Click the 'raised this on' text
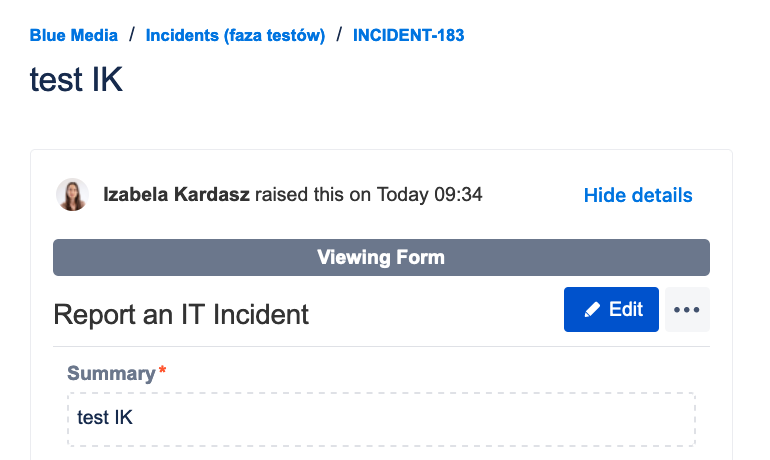The width and height of the screenshot is (770, 460). pos(313,195)
